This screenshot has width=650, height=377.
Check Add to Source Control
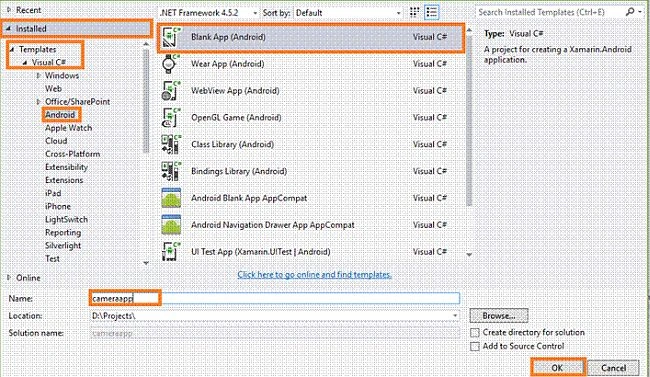pos(475,346)
